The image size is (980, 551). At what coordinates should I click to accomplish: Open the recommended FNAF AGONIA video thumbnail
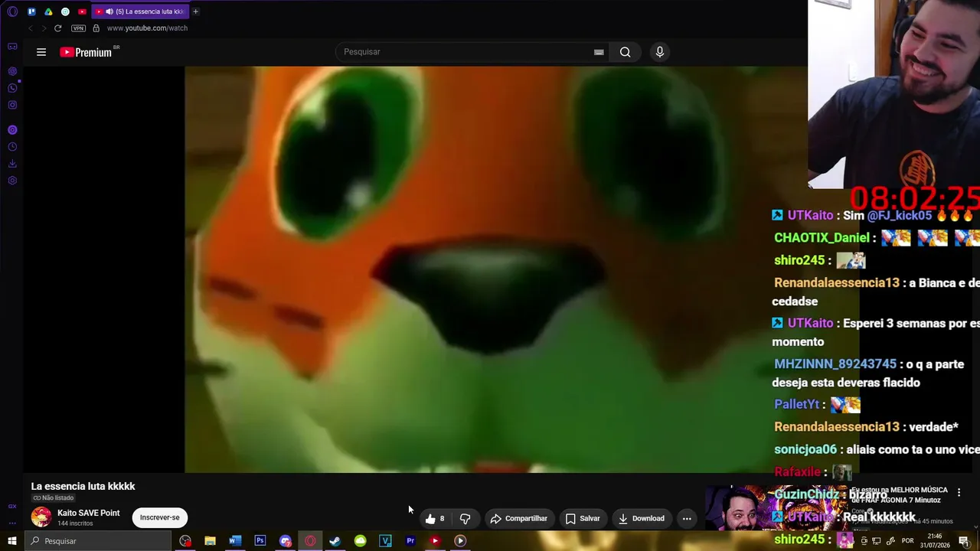pos(776,507)
